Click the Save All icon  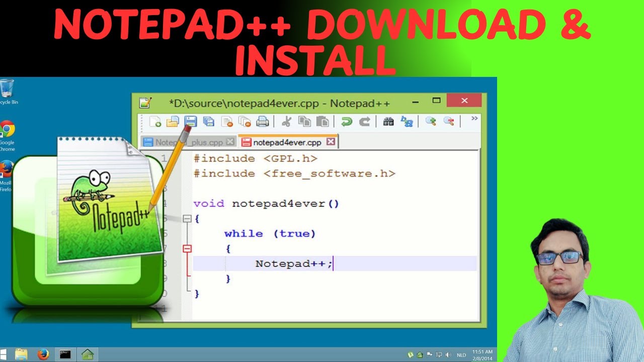(208, 121)
